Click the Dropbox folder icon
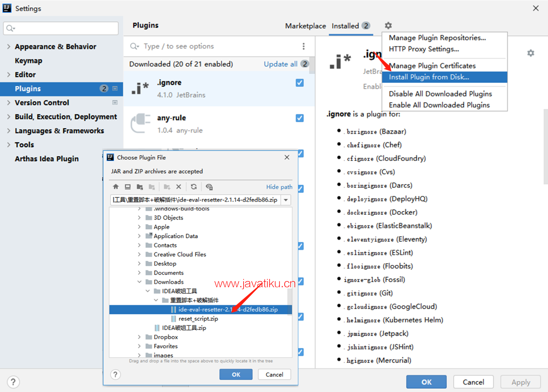The width and height of the screenshot is (548, 392). tap(149, 337)
